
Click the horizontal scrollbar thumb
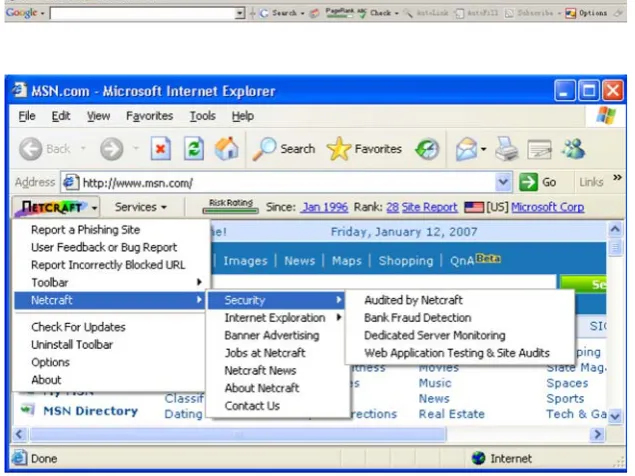[238, 435]
